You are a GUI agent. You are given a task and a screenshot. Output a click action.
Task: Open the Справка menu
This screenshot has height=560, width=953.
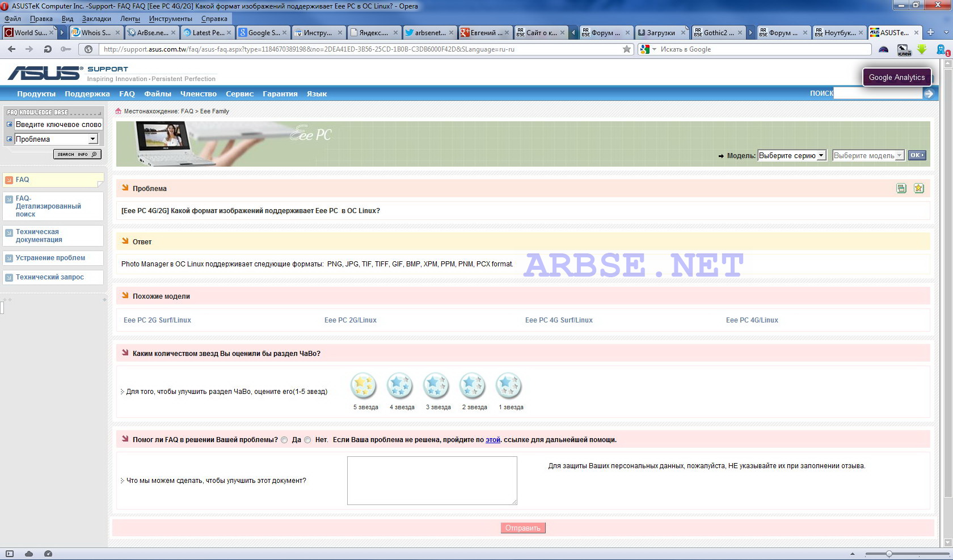pyautogui.click(x=214, y=19)
